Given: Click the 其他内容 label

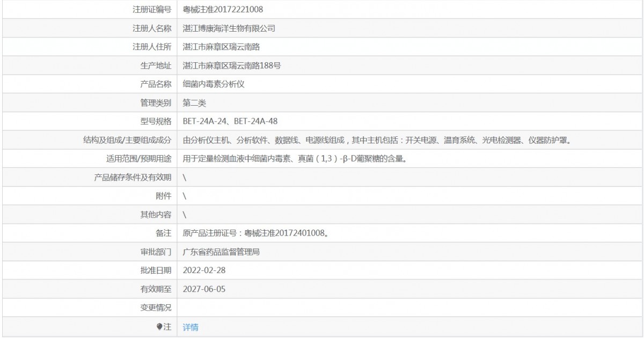Looking at the screenshot, I should [x=156, y=215].
